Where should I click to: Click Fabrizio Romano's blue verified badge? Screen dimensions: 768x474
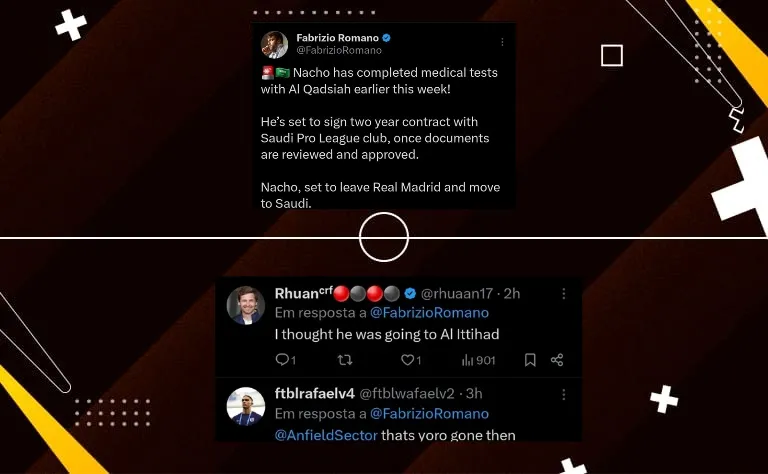386,38
